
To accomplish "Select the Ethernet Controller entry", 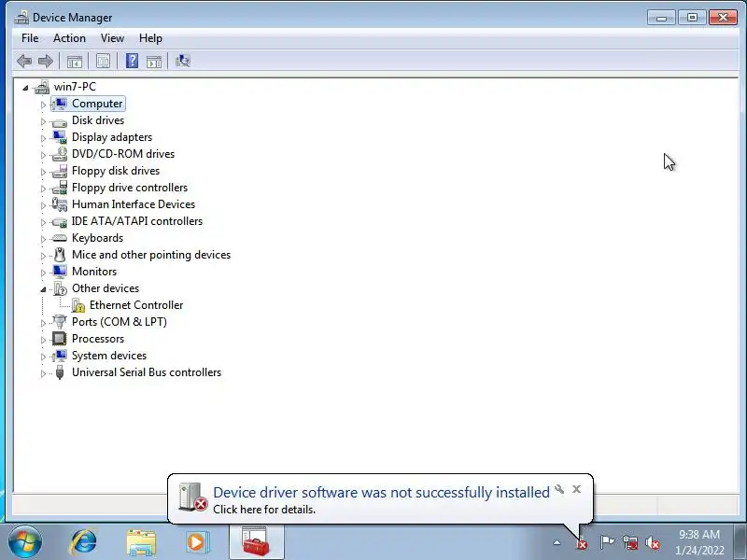I will (x=136, y=305).
